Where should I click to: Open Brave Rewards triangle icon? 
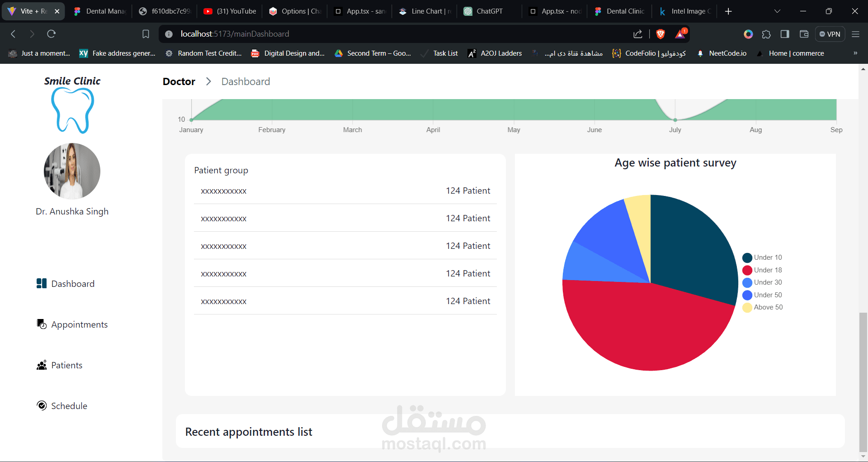click(x=680, y=33)
